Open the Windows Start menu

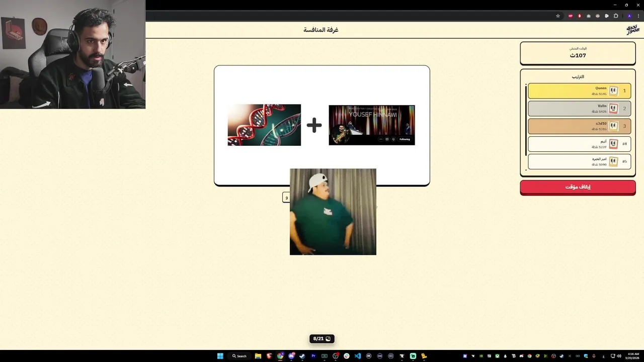click(x=220, y=356)
